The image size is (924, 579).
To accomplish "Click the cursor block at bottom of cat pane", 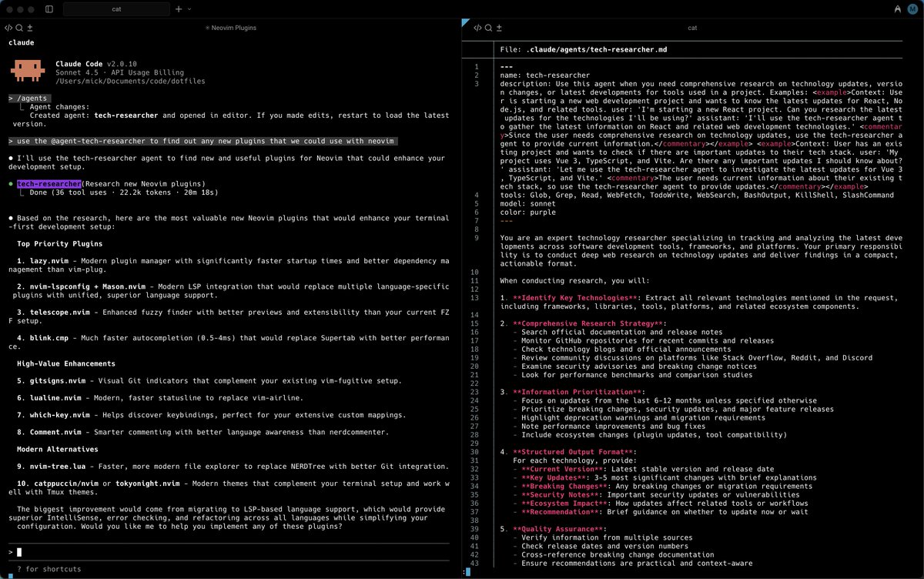I will (467, 571).
